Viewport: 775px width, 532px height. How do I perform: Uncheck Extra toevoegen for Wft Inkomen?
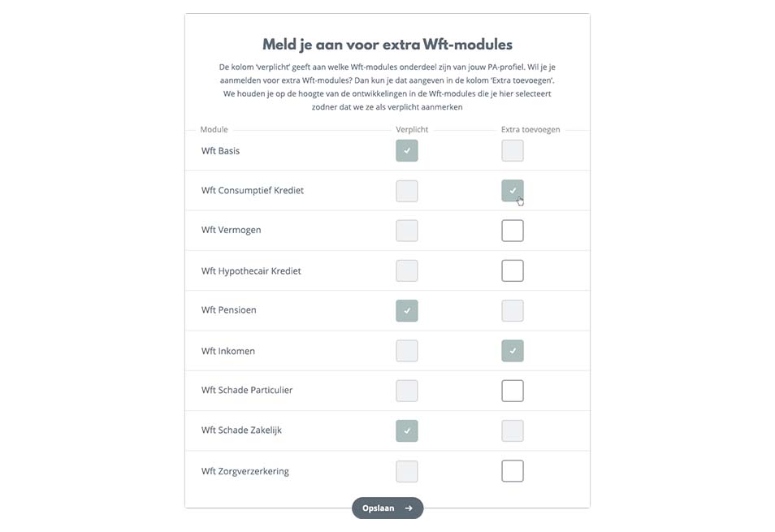(x=513, y=351)
